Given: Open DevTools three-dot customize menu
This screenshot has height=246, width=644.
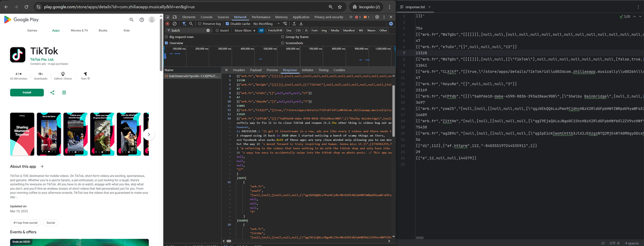Looking at the screenshot, I should (384, 17).
